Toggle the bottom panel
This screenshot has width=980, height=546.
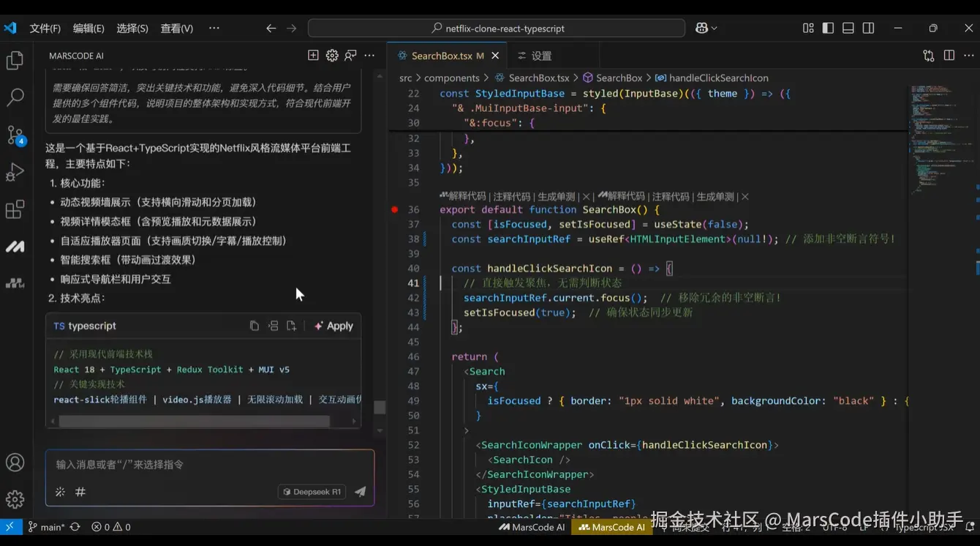click(848, 29)
